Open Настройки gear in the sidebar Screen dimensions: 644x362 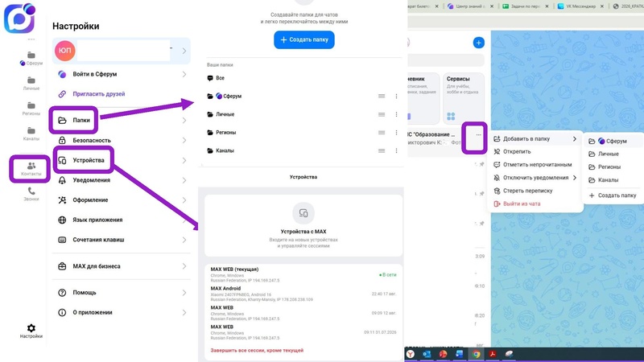click(x=31, y=331)
